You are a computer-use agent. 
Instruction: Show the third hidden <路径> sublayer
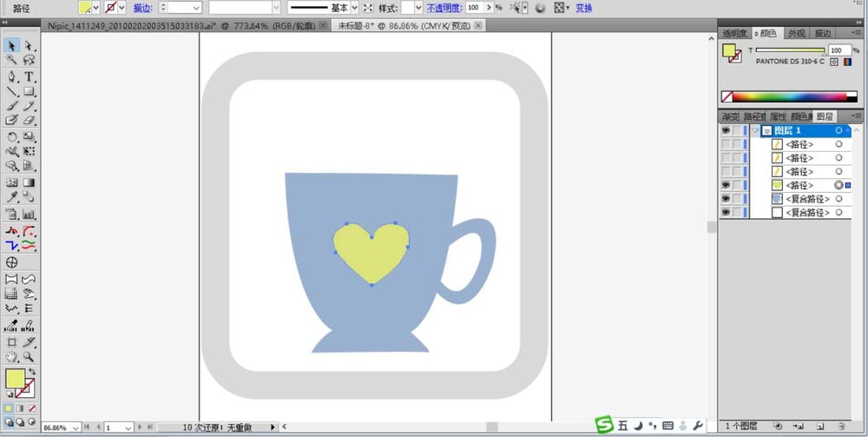(x=725, y=172)
